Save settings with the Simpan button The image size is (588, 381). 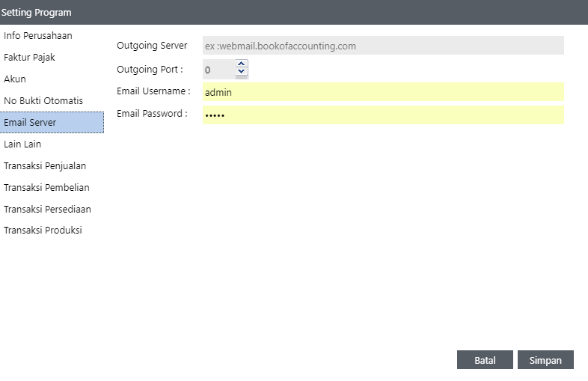click(x=545, y=360)
